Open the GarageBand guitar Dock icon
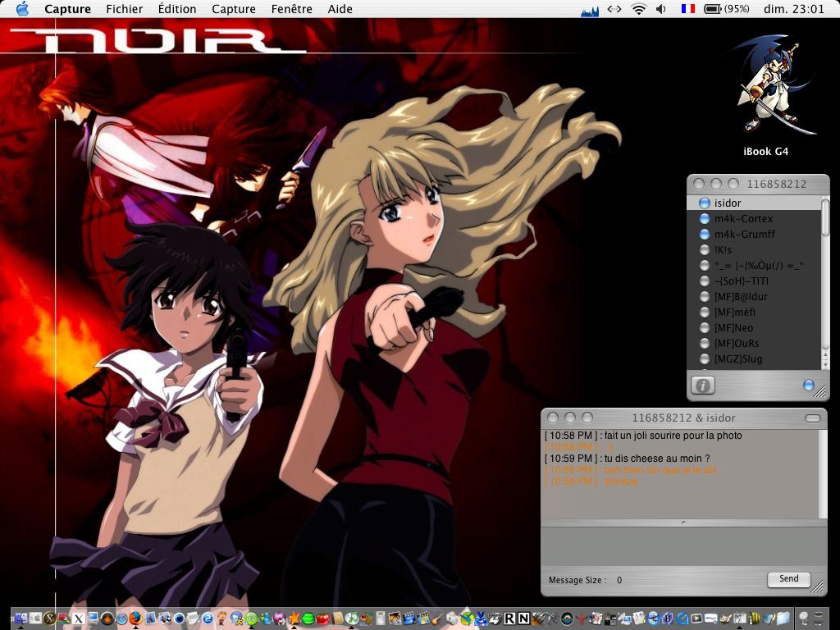840x630 pixels. click(x=437, y=619)
